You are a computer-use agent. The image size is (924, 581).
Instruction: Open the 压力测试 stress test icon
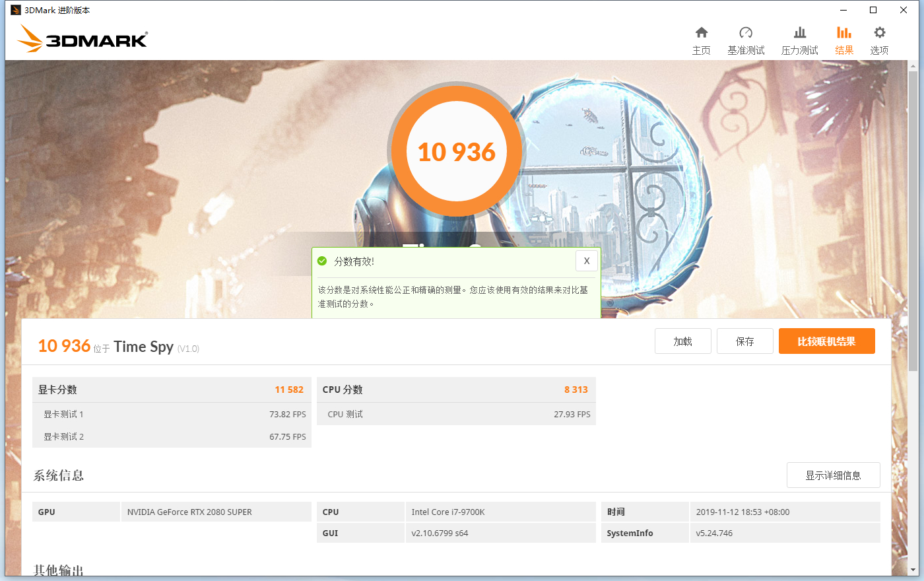800,32
